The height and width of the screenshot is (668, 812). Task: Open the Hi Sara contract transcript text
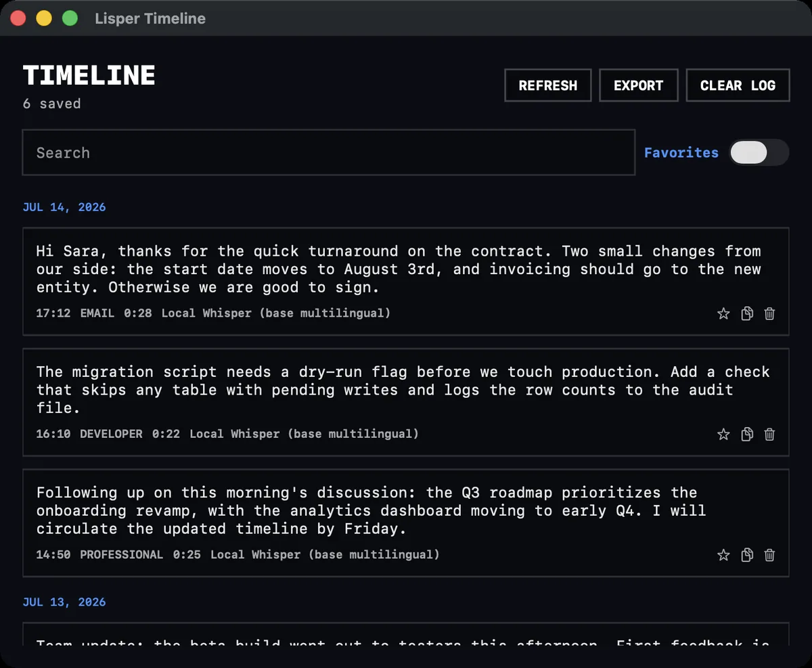[399, 269]
